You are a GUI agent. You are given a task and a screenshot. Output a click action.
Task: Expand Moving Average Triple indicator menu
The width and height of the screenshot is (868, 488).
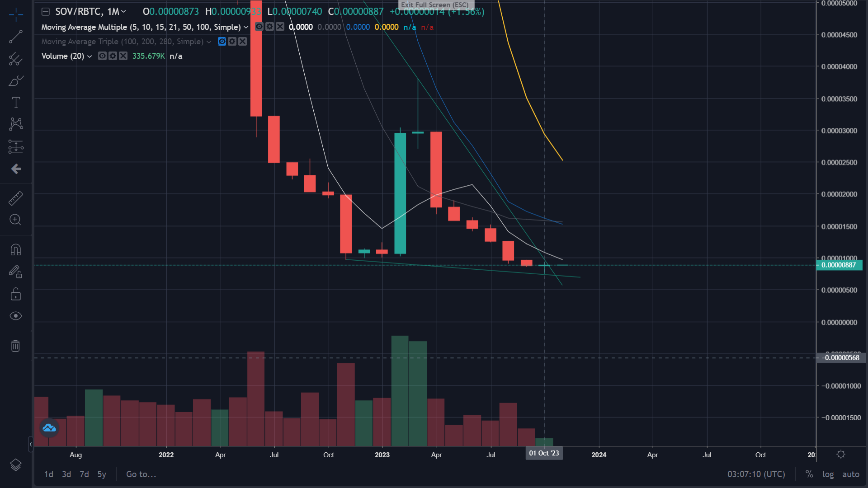(x=209, y=42)
